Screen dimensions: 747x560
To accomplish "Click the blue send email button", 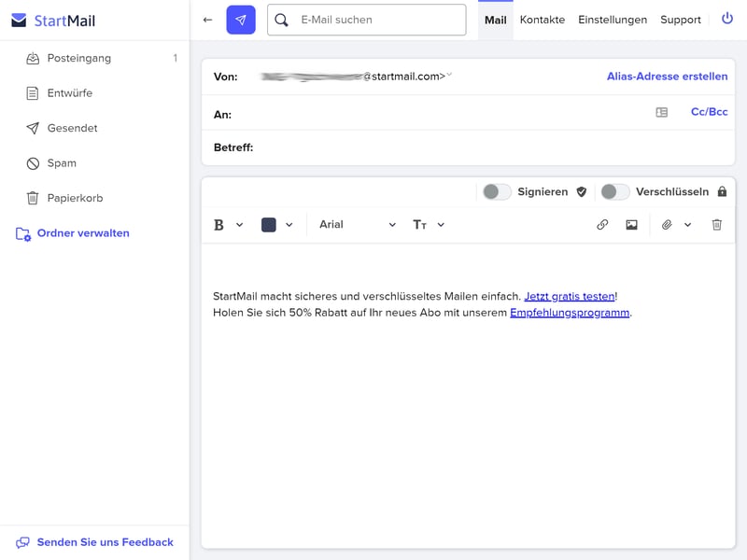I will click(x=241, y=20).
